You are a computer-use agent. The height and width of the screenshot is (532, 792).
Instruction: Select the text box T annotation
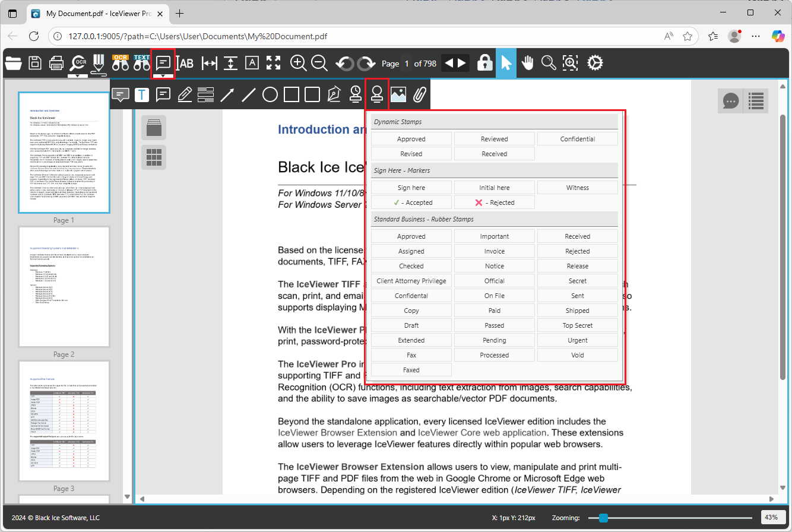point(142,94)
